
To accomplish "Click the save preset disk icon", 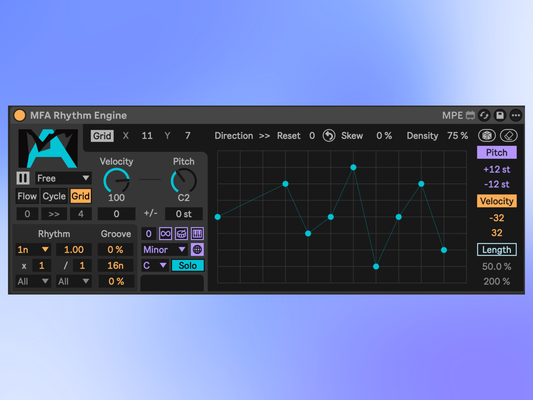I will pyautogui.click(x=500, y=116).
